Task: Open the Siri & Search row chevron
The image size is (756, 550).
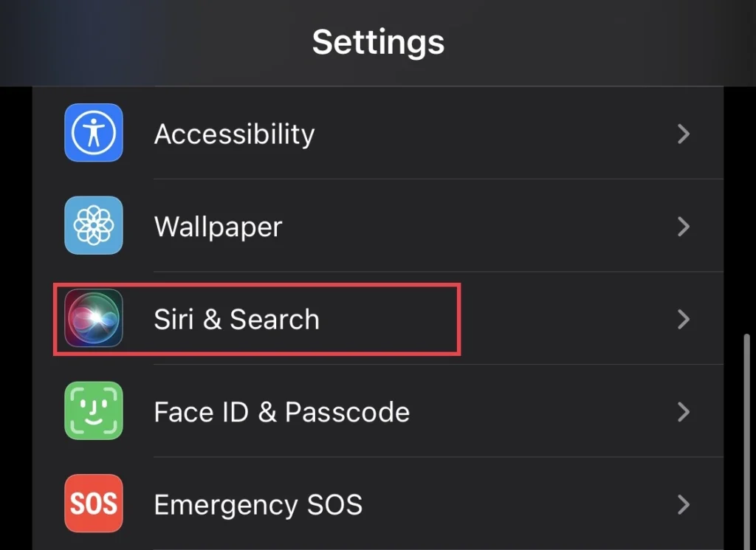Action: tap(683, 319)
